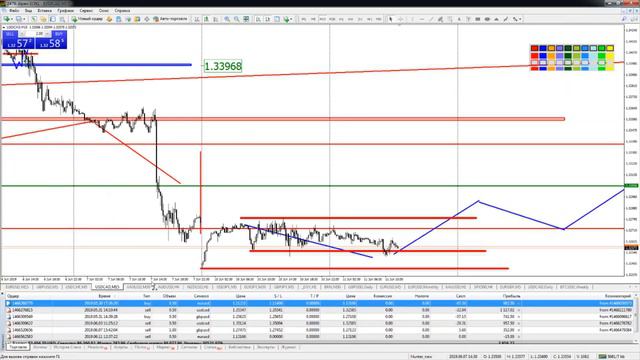Select the M30 timeframe button
640x360 pixels.
pyautogui.click(x=332, y=19)
